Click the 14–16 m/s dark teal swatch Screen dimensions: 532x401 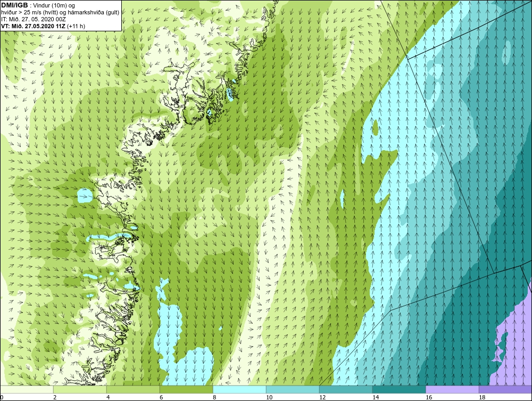[x=399, y=389]
